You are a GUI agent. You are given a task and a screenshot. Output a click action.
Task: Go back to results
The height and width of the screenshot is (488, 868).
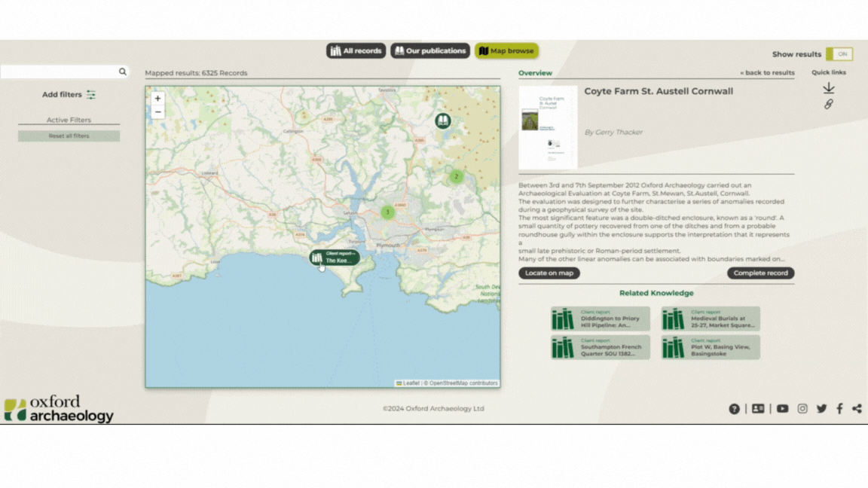pyautogui.click(x=767, y=72)
